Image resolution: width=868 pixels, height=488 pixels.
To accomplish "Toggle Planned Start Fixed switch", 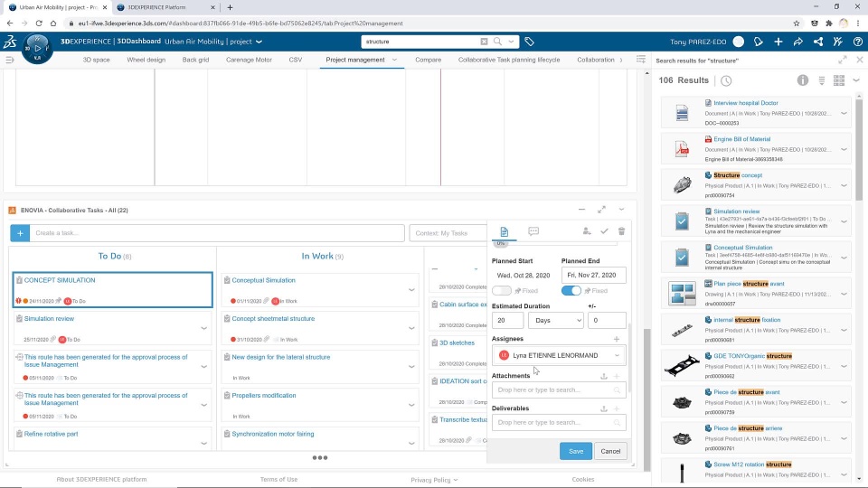I will (502, 290).
